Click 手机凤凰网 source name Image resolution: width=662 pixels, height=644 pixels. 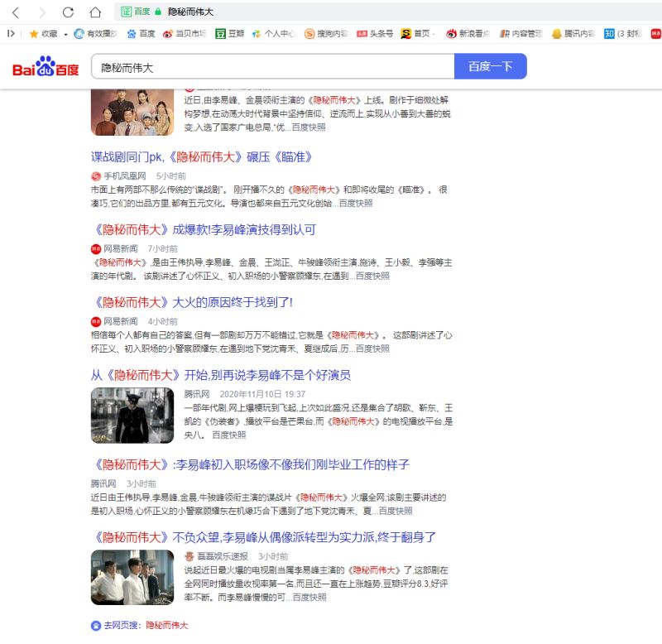coord(125,175)
